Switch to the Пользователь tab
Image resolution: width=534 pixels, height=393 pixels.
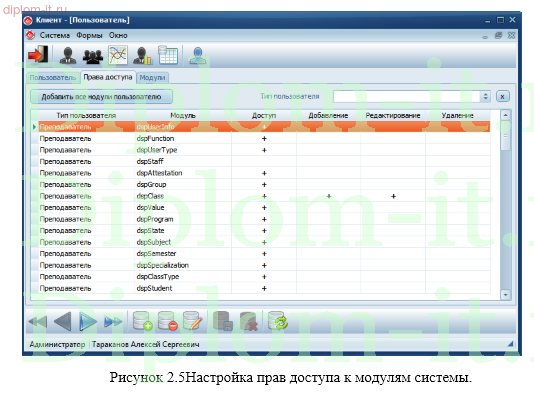(x=52, y=78)
